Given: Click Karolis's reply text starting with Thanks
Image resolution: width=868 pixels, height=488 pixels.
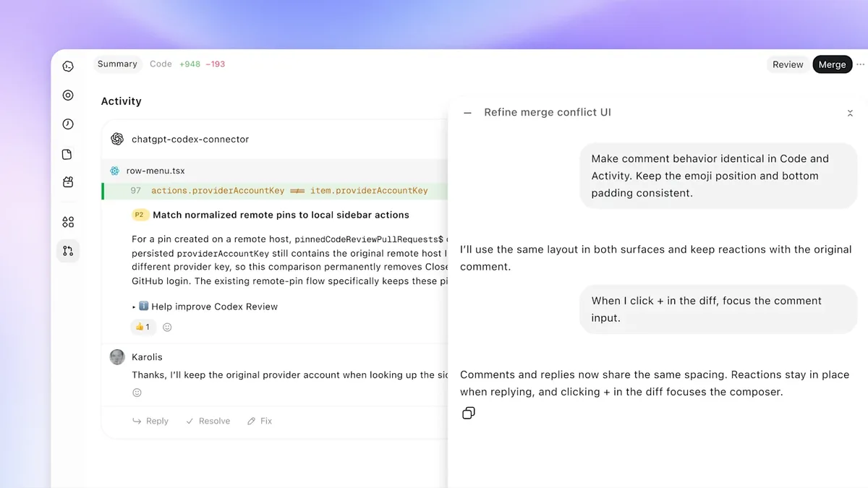Looking at the screenshot, I should pyautogui.click(x=290, y=375).
